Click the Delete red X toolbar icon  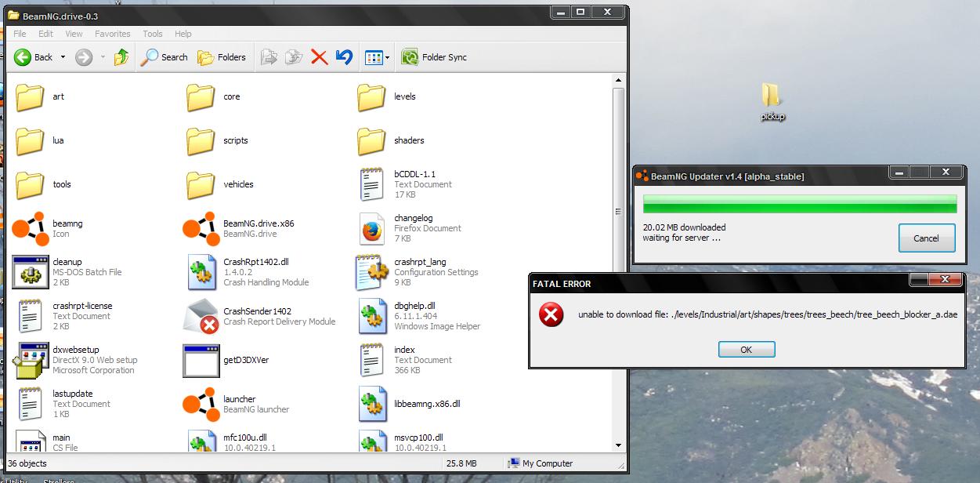(x=319, y=57)
